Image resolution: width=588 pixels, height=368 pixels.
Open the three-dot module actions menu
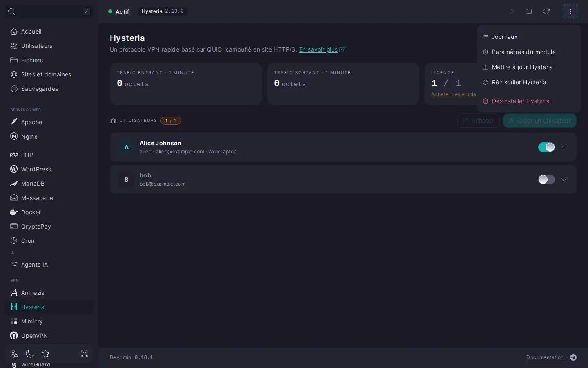click(x=570, y=11)
